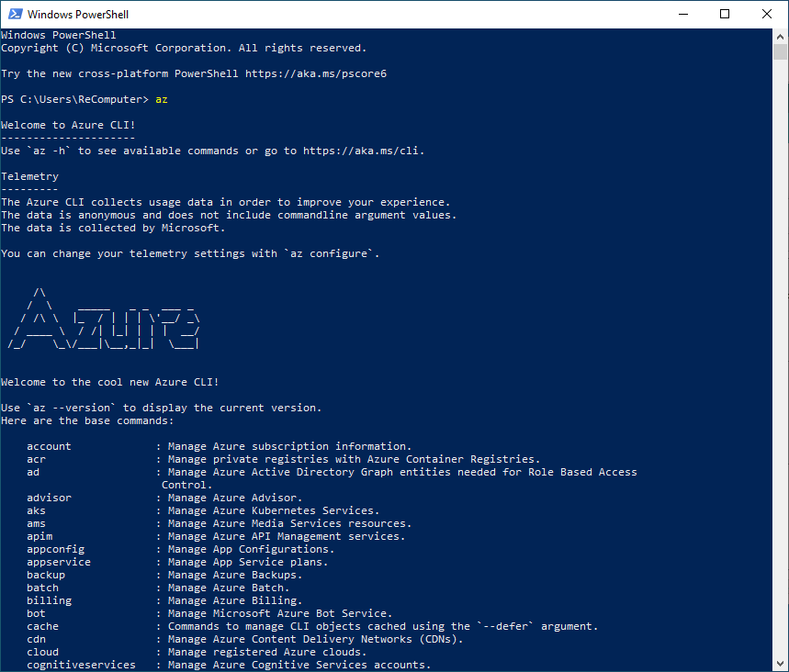Click the 'PS C:\Users\ReComputer>' prompt

75,99
